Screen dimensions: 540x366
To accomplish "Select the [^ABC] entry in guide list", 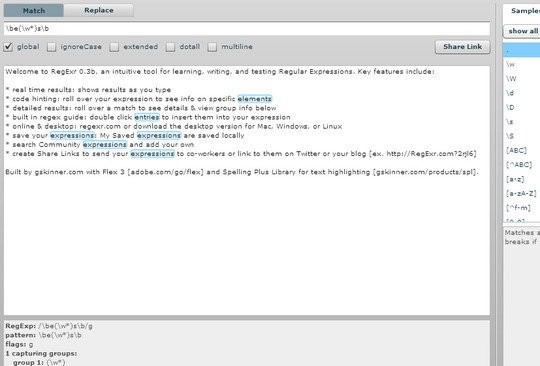I will [x=521, y=165].
